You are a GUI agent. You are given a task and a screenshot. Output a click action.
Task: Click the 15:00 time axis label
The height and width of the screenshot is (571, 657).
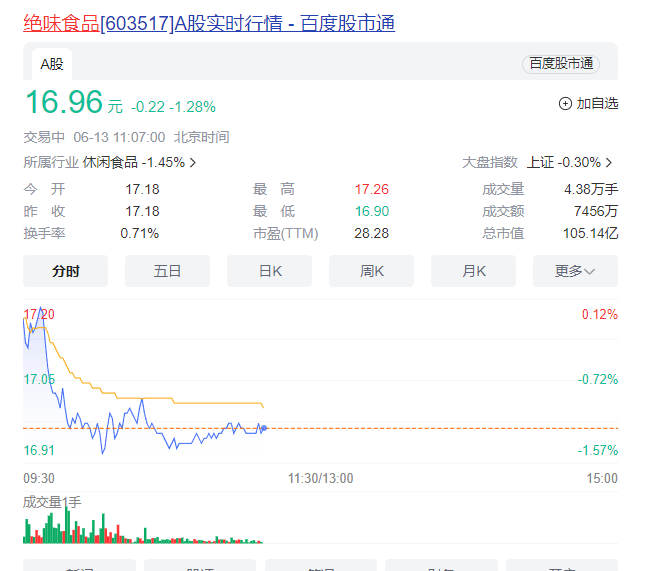(x=602, y=478)
